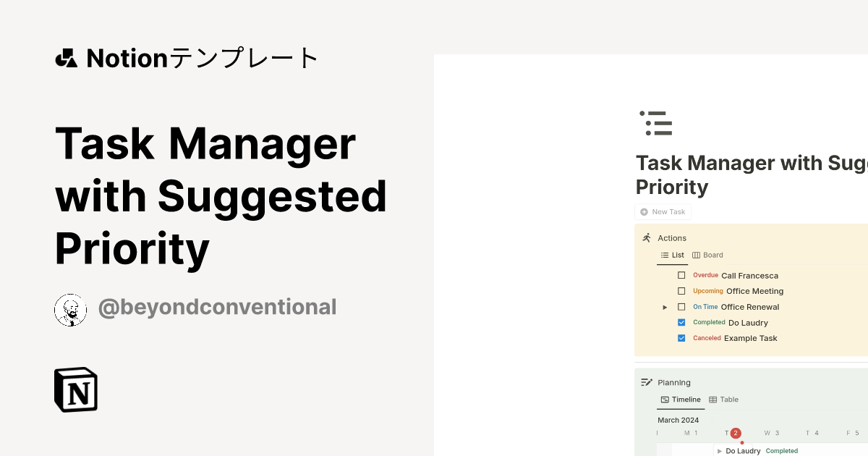Click the Notion logo icon beside テンプレート
Viewport: 868px width, 456px height.
point(66,58)
